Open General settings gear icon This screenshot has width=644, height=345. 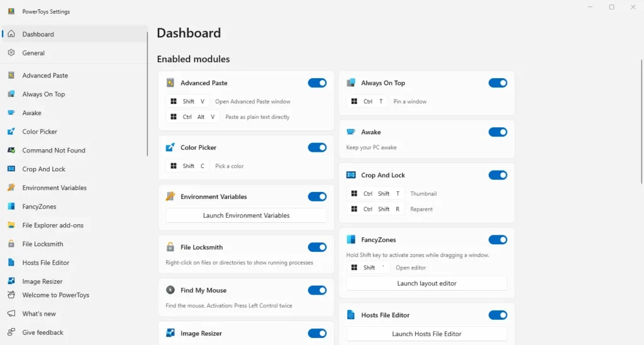(11, 53)
